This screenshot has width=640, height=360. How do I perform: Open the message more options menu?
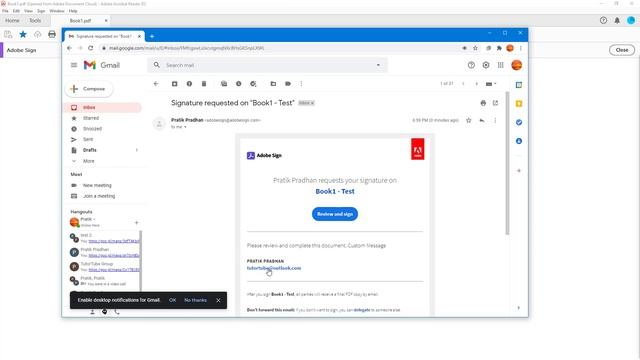(x=495, y=120)
